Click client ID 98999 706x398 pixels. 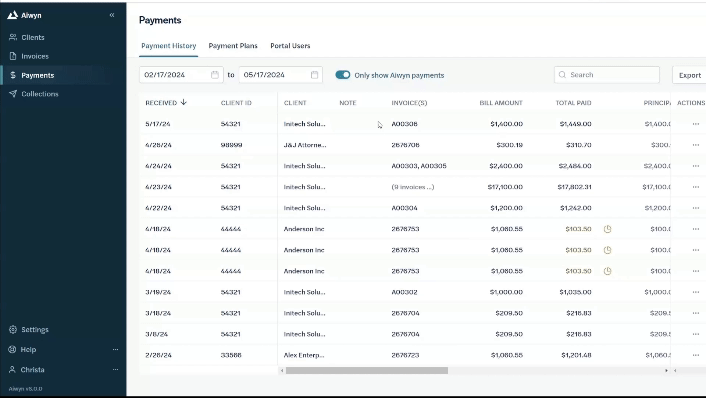coord(231,145)
